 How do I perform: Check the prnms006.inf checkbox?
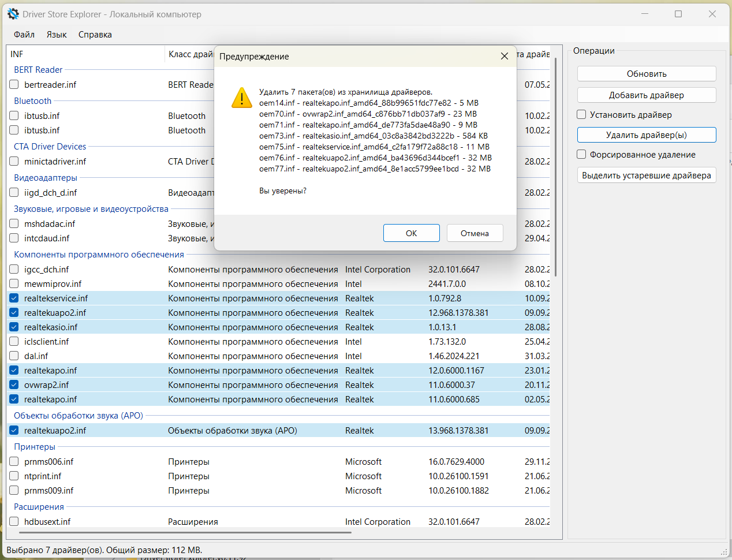(14, 462)
